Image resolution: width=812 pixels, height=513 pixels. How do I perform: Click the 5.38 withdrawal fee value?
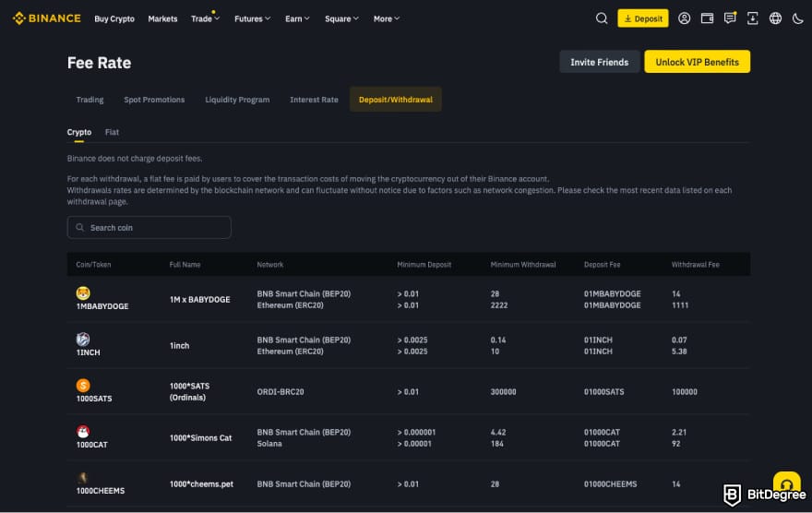click(679, 352)
